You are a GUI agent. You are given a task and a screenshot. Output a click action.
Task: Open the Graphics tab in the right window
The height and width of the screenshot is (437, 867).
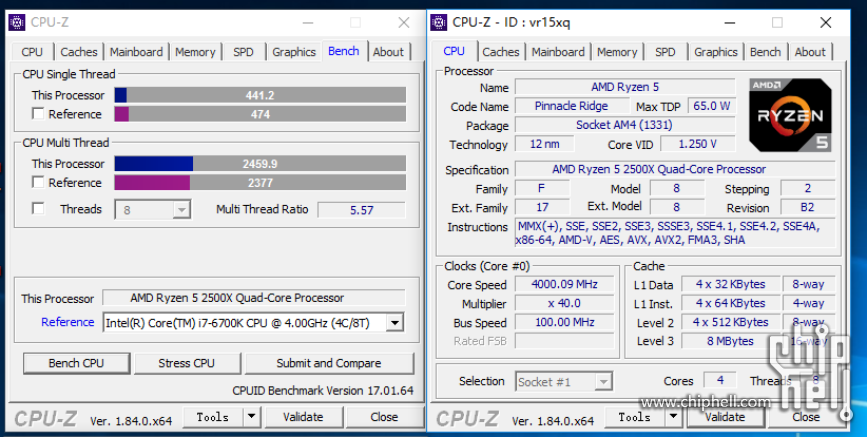[x=715, y=52]
